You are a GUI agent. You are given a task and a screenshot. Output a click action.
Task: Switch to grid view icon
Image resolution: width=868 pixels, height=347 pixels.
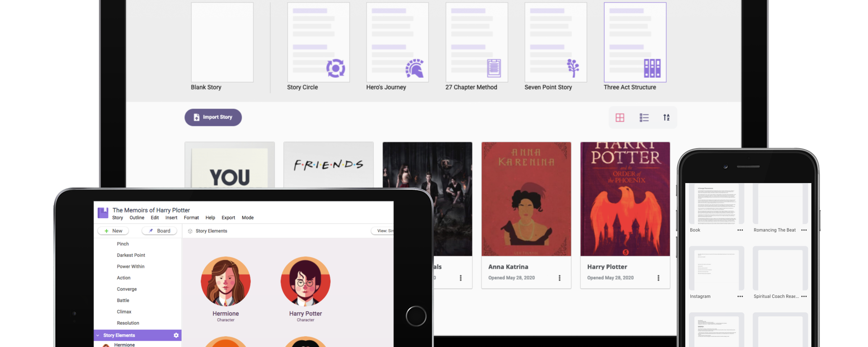click(620, 117)
